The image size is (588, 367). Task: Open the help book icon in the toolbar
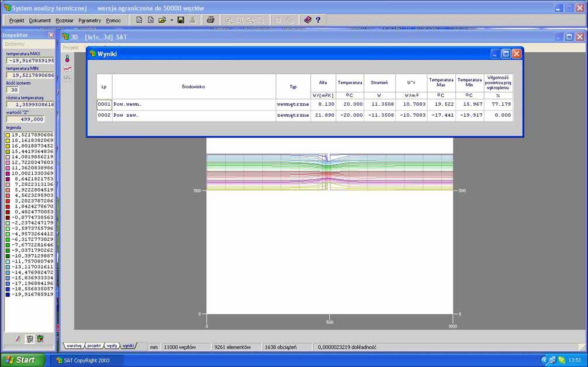[308, 20]
